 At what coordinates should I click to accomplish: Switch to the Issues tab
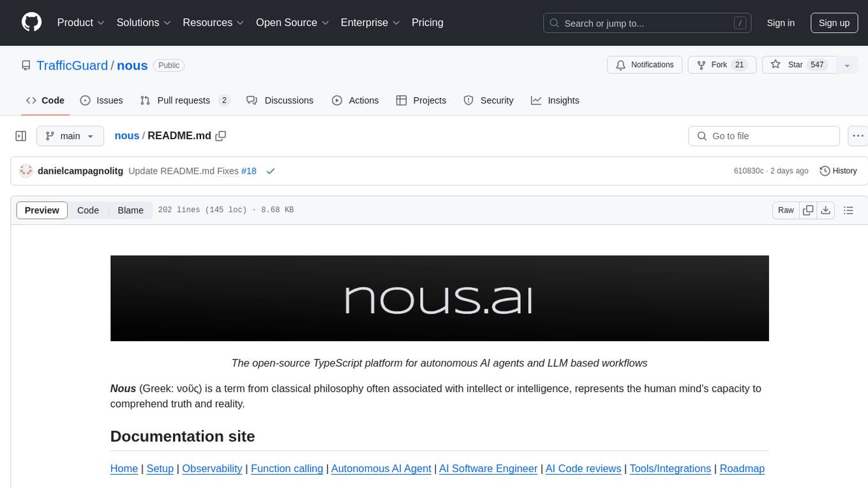click(x=101, y=100)
